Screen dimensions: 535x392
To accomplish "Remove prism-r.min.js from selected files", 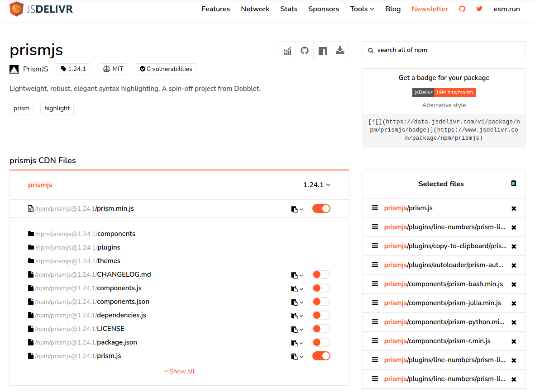I will [x=514, y=341].
